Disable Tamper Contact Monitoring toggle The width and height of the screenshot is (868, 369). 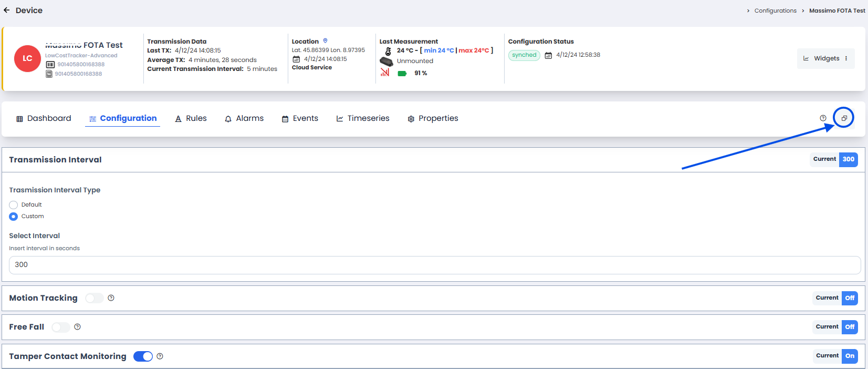(143, 356)
